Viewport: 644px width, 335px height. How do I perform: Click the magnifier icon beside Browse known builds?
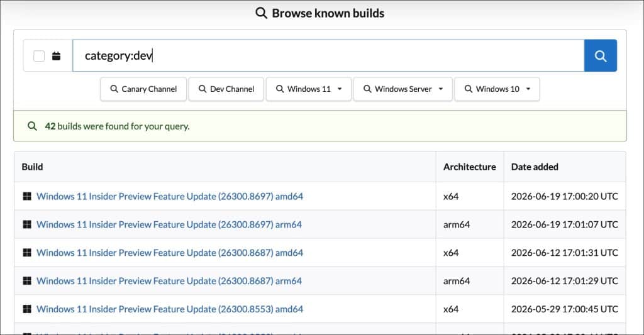click(261, 13)
